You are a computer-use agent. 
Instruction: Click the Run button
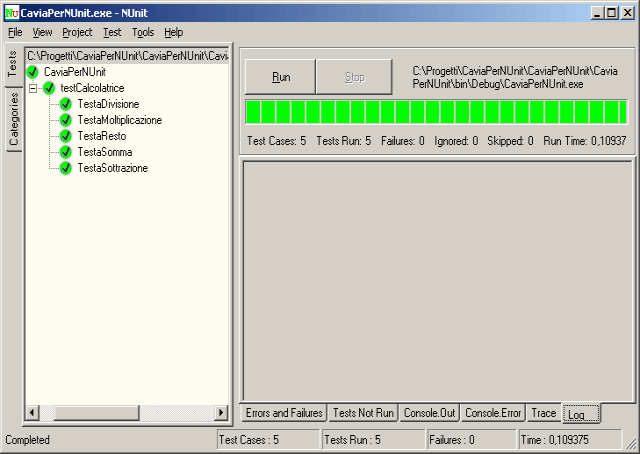coord(280,77)
